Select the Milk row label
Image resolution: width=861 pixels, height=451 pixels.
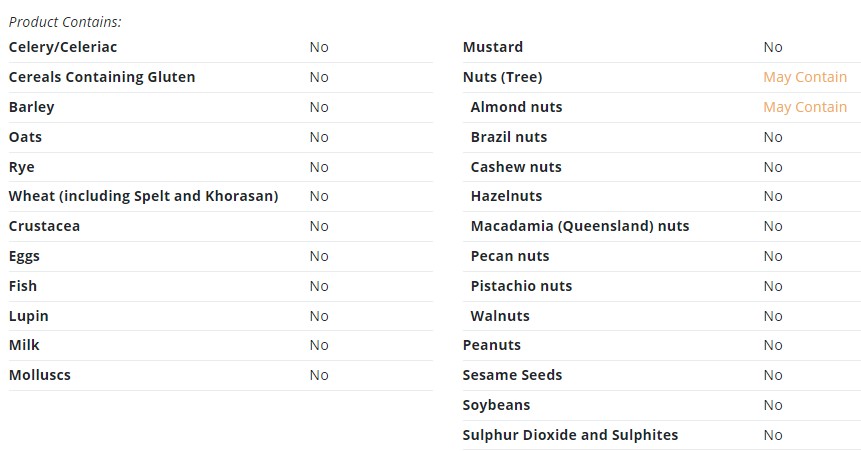[x=24, y=345]
